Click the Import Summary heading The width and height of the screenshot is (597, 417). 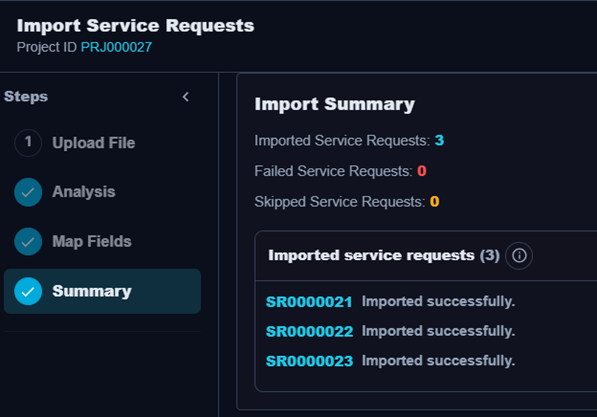point(335,104)
